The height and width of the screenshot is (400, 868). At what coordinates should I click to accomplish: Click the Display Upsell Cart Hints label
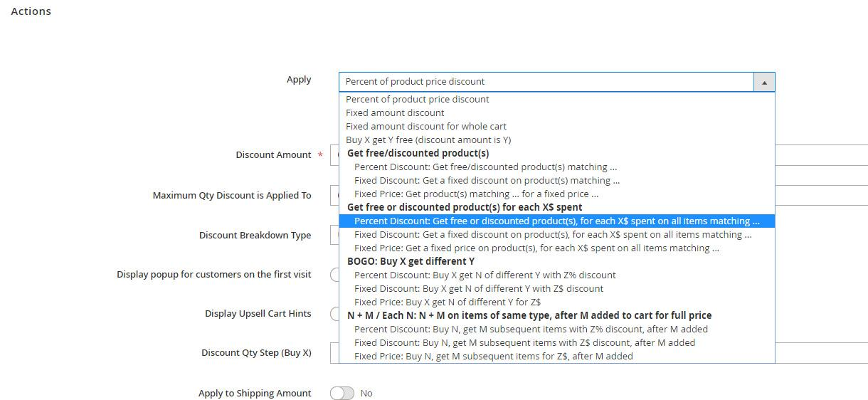[x=258, y=313]
